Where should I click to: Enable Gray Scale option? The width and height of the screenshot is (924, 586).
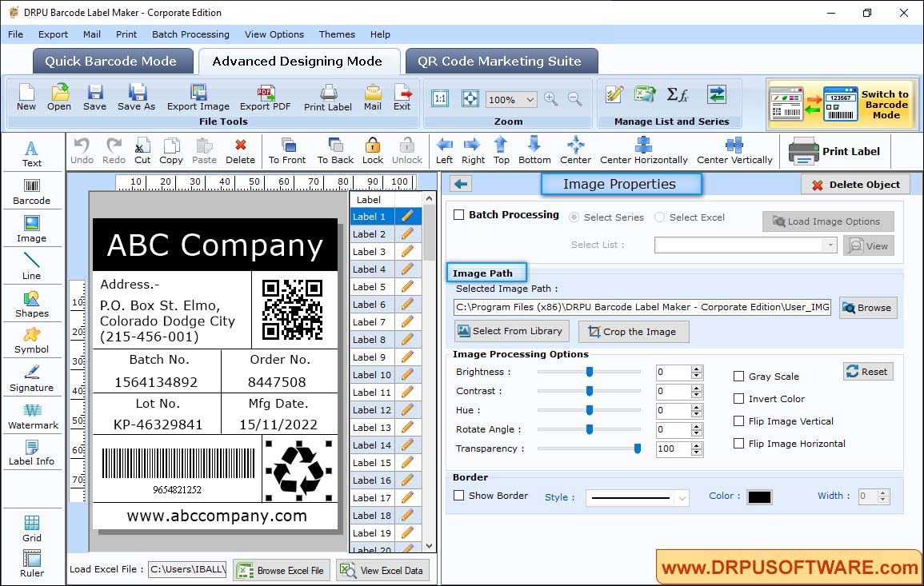coord(738,377)
